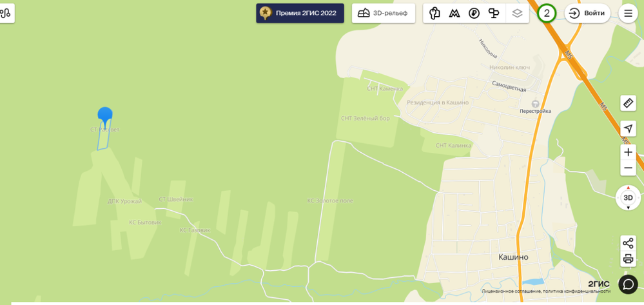Open the Премия 2ГИС 2022 banner
Viewport: 644px width, 305px height.
300,13
